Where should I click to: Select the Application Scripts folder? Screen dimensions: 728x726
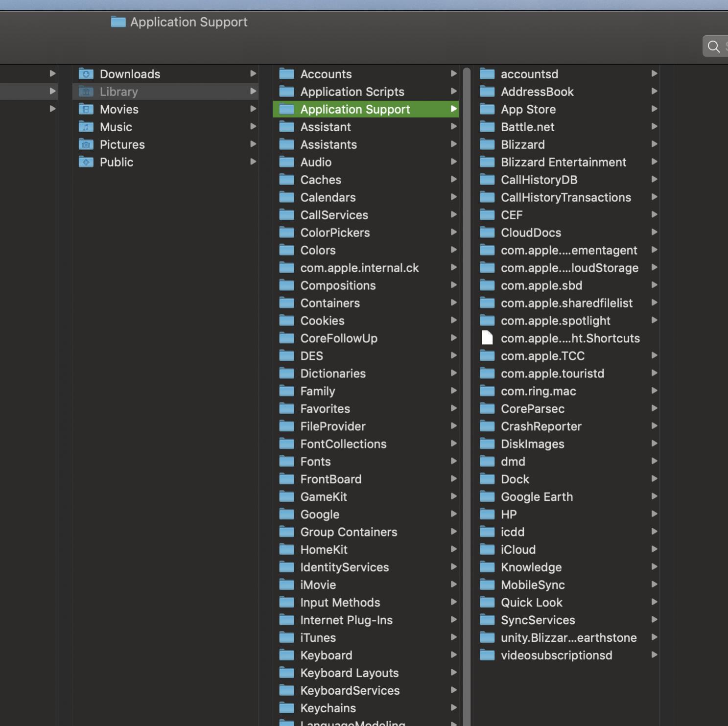[x=352, y=92]
